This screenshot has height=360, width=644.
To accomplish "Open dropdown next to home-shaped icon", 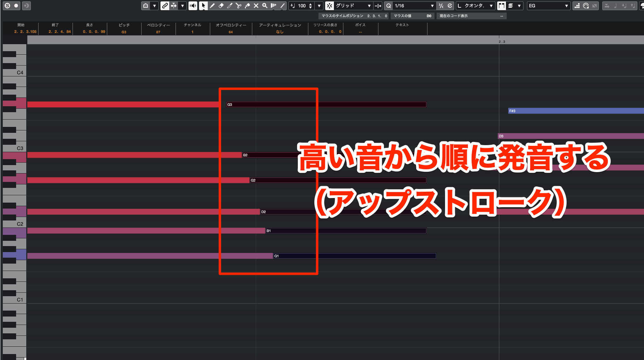I will click(x=155, y=6).
